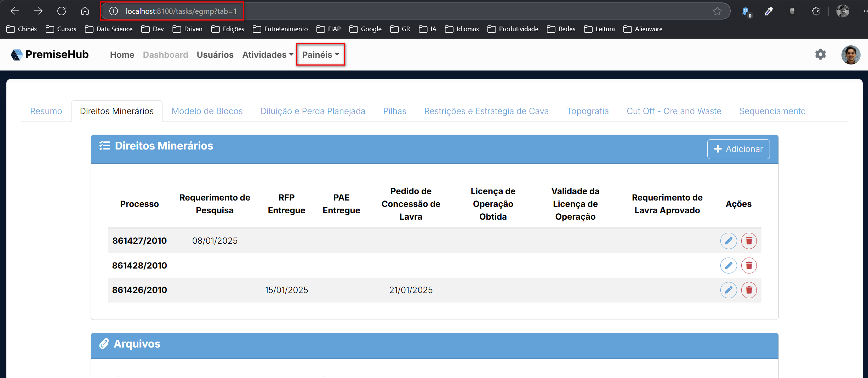Click process number 861428/2010
The image size is (868, 378).
[x=139, y=266]
